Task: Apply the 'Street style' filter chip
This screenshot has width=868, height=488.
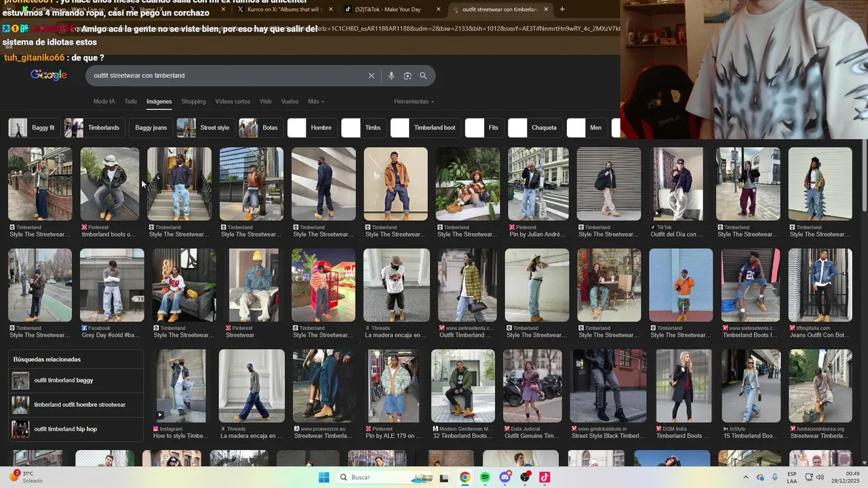Action: click(205, 127)
